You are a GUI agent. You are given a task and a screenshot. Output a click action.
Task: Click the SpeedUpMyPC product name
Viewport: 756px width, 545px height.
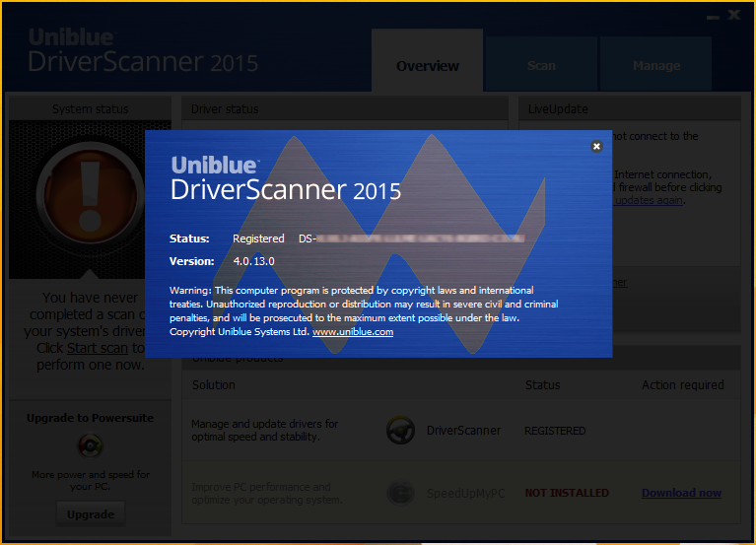[x=465, y=493]
